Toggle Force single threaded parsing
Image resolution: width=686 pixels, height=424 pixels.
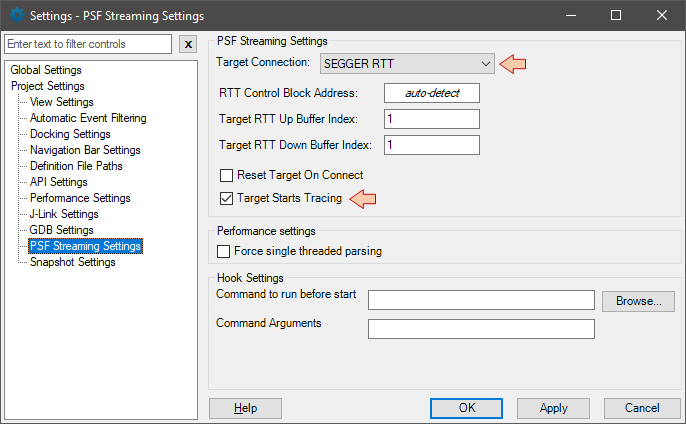224,252
